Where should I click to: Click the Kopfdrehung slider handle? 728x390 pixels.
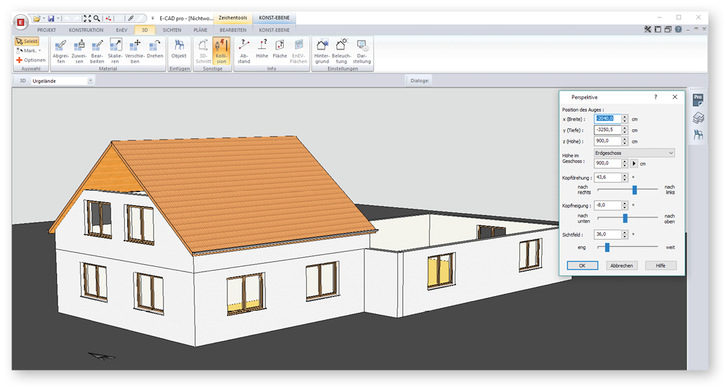point(635,189)
